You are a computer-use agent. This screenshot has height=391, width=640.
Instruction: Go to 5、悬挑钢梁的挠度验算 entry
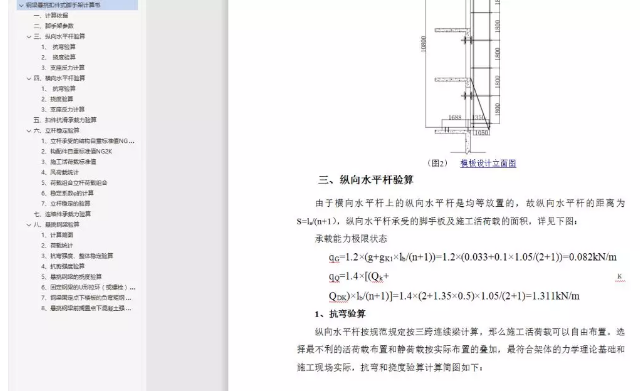click(x=71, y=277)
